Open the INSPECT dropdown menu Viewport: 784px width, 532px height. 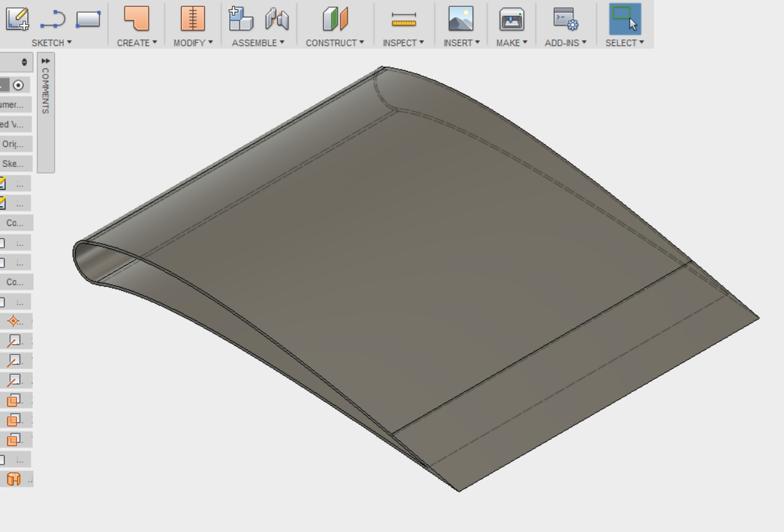click(x=403, y=43)
